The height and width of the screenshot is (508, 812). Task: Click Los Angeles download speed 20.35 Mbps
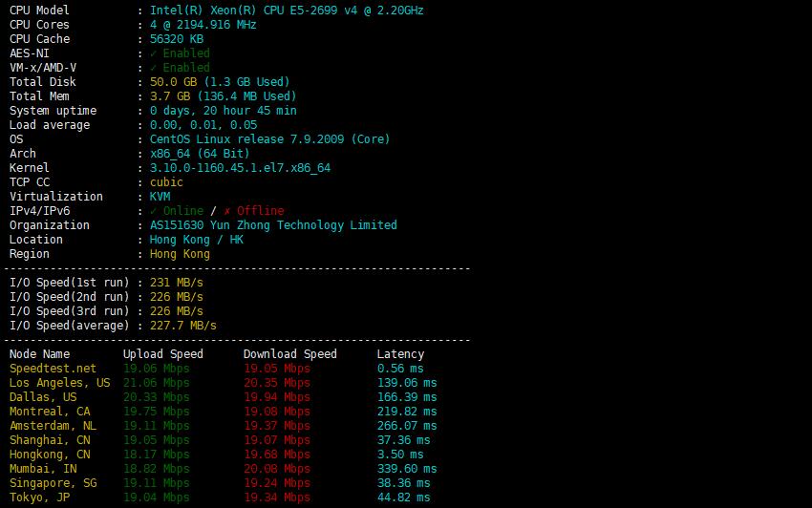[x=277, y=383]
